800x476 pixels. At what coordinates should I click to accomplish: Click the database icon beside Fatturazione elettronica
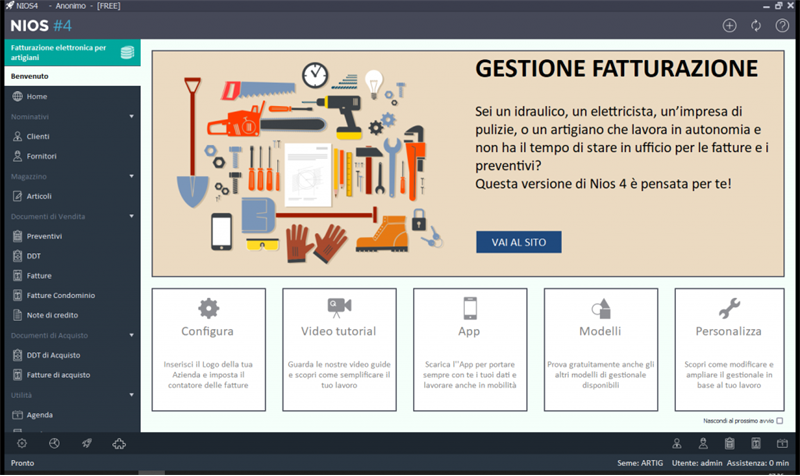128,52
